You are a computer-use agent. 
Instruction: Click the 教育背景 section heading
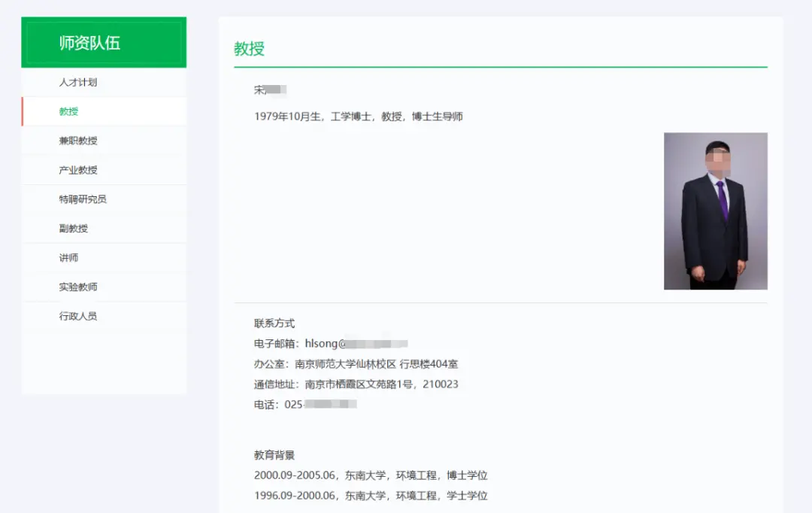(x=274, y=455)
